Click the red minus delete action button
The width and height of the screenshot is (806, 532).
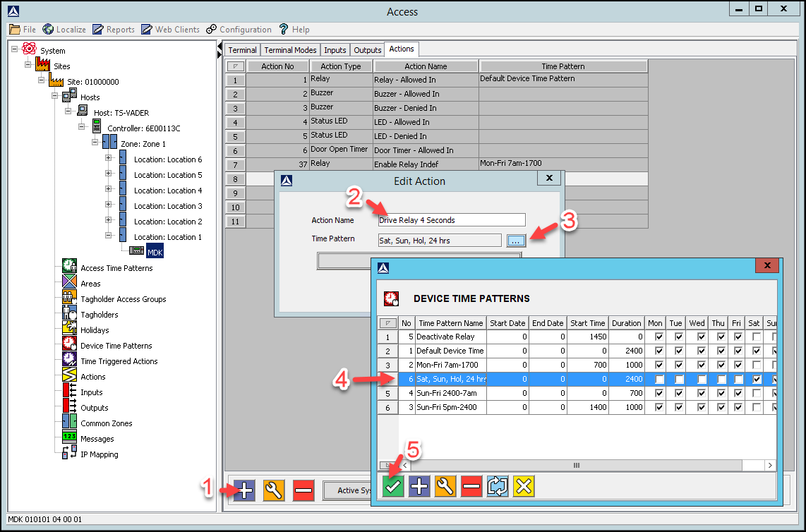[x=303, y=490]
